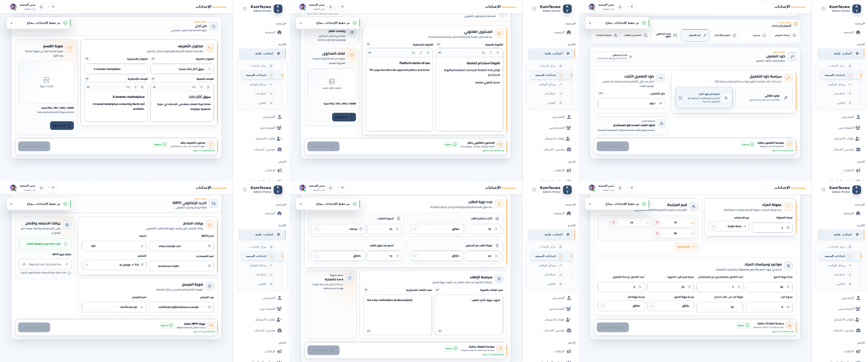Viewport: 868px width, 362px height.
Task: Open the ساعات unit dropdown beside 24
Action: (339, 229)
